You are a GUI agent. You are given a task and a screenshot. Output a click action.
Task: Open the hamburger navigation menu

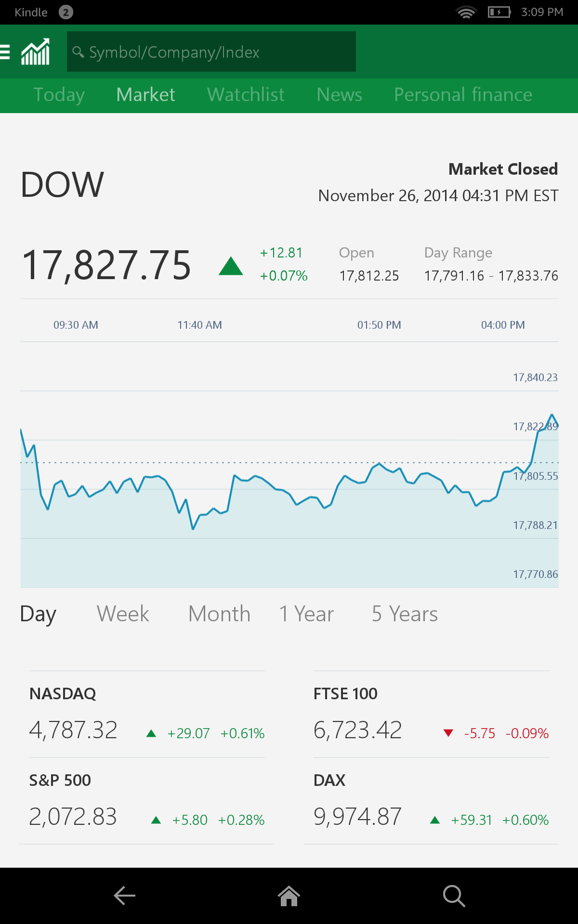click(x=5, y=51)
